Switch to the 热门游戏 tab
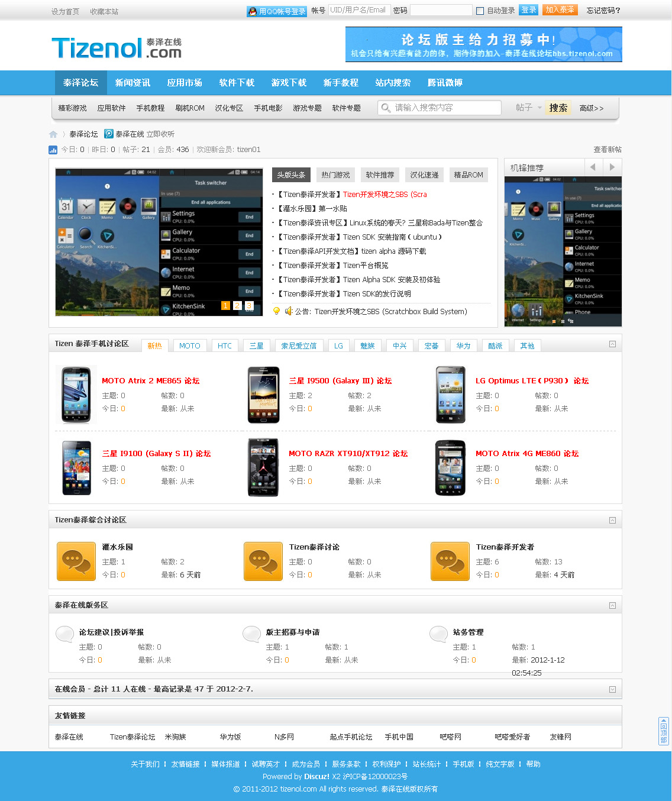 pyautogui.click(x=335, y=175)
